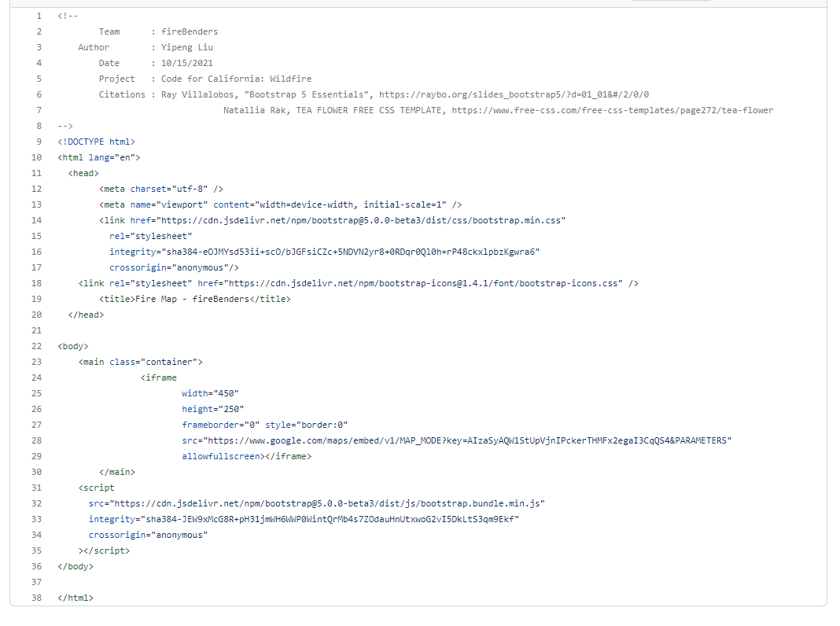Click the closing '</head>' tag
This screenshot has width=840, height=626.
(87, 315)
